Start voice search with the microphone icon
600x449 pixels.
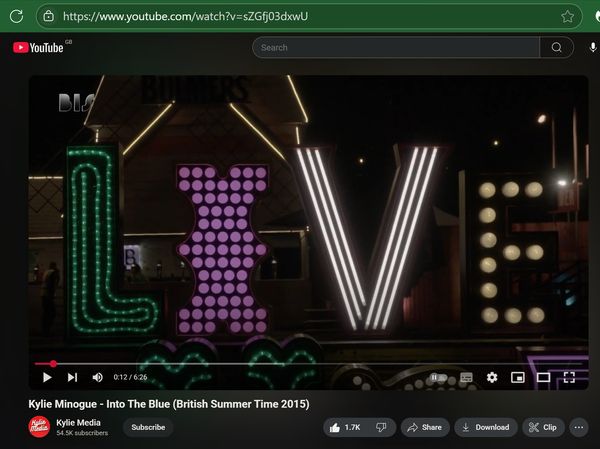pyautogui.click(x=593, y=47)
